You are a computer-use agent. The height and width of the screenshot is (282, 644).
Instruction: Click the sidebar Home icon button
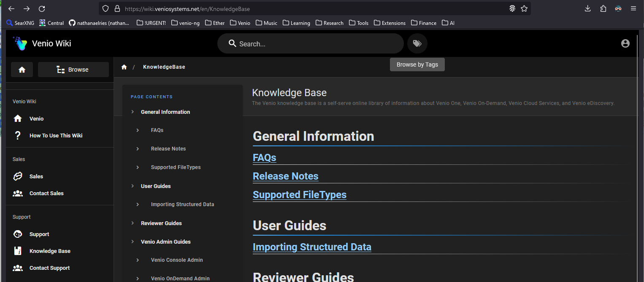point(22,70)
